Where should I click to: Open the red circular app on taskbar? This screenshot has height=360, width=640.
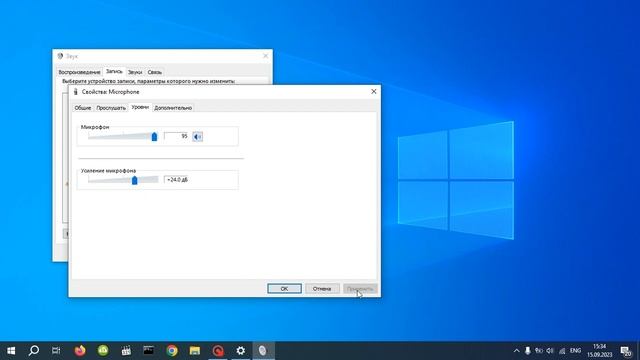tap(218, 351)
